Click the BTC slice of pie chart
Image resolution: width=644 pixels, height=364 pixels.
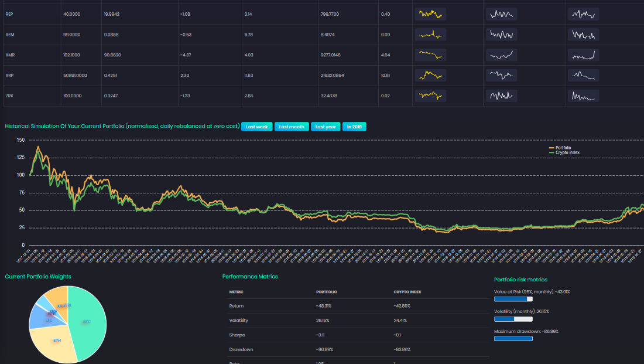[88, 322]
